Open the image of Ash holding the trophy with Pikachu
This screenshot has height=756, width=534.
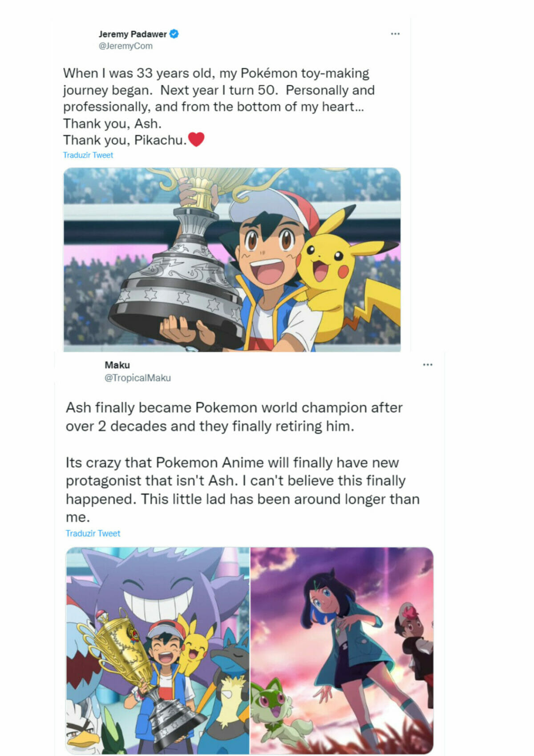(x=232, y=260)
